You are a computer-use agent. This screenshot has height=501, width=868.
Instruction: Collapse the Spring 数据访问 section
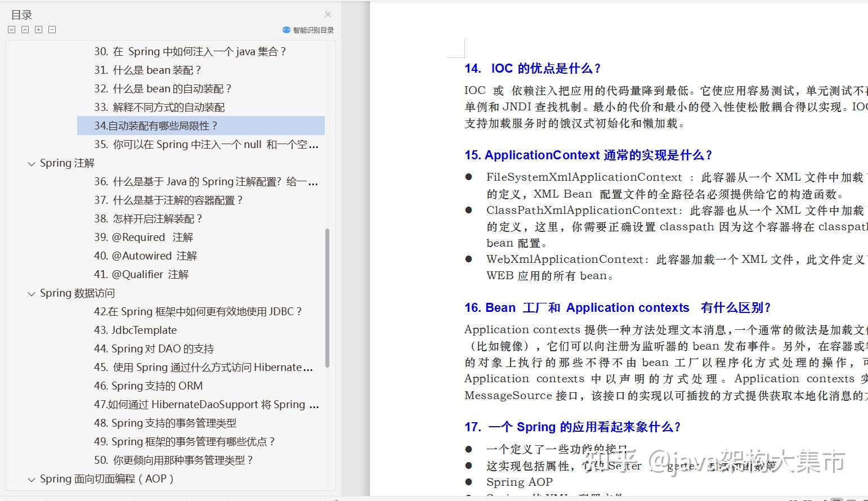click(x=32, y=294)
